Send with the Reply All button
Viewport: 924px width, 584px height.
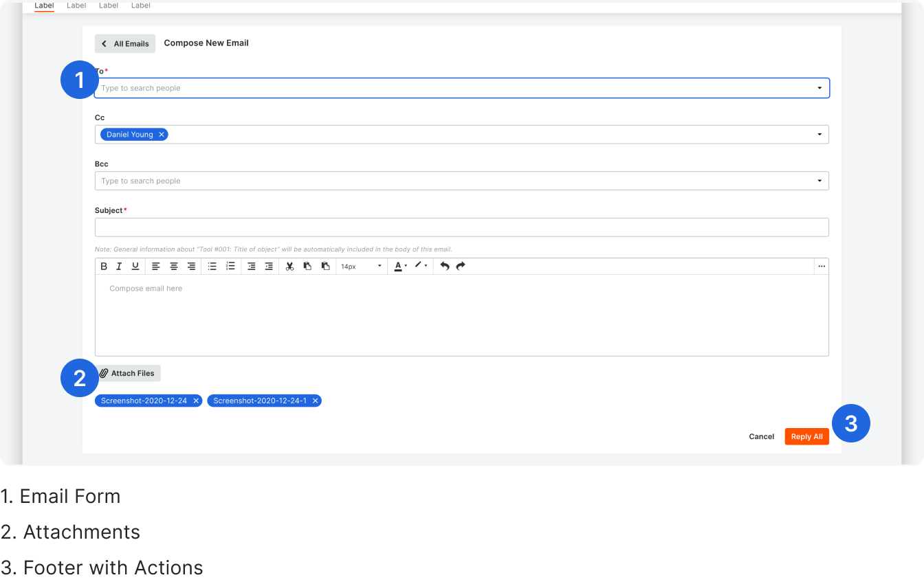[807, 436]
